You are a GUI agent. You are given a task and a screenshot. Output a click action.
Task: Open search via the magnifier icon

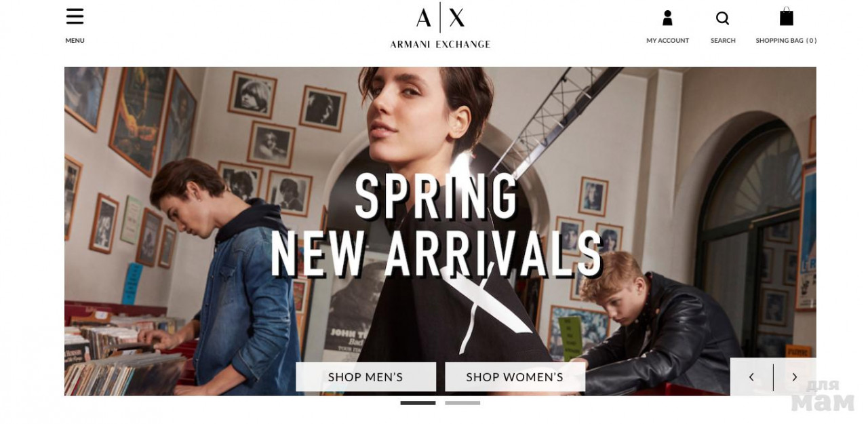pyautogui.click(x=723, y=18)
